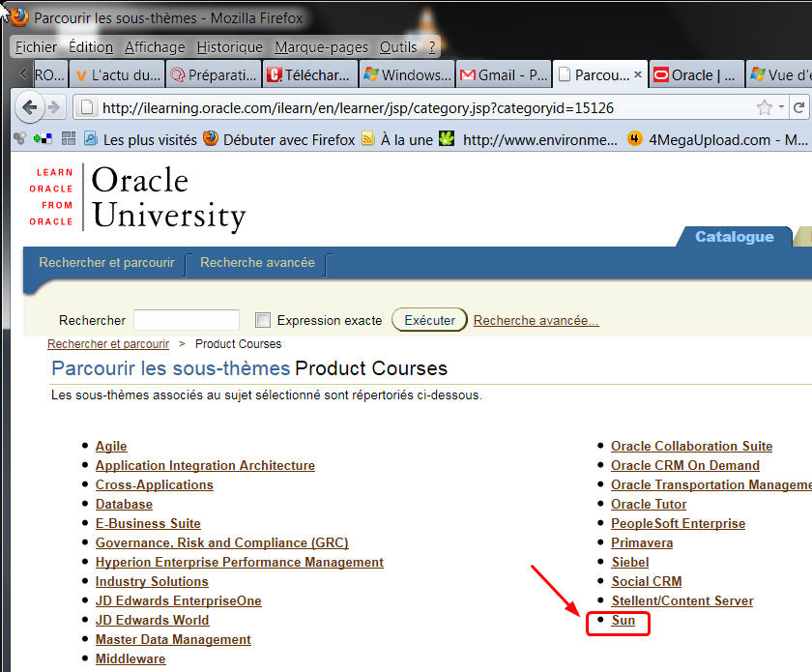Open Primavera link
This screenshot has width=812, height=672.
tap(642, 542)
